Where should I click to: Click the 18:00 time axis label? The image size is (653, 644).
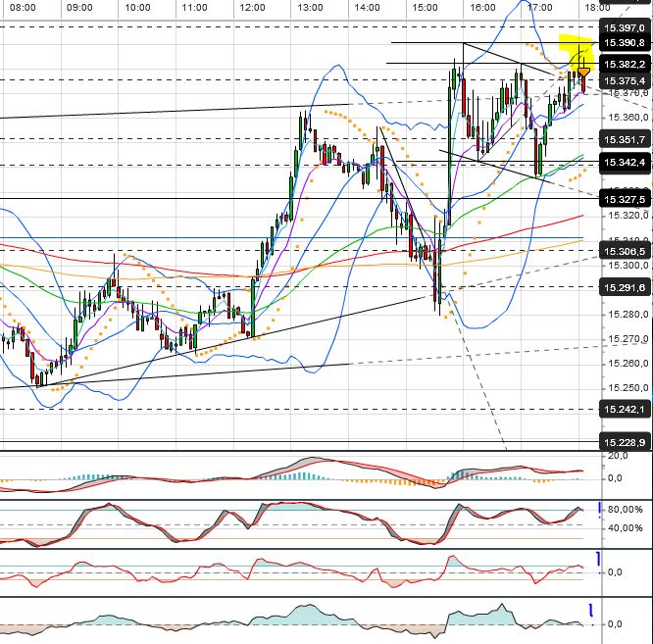pyautogui.click(x=597, y=8)
